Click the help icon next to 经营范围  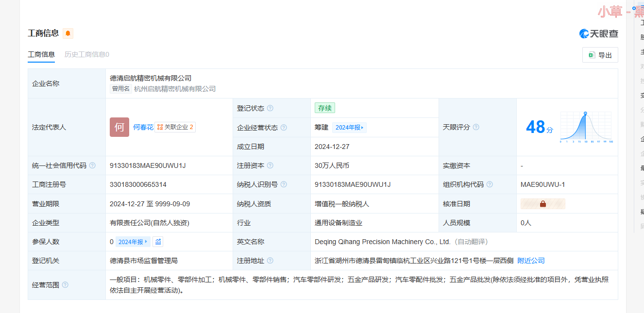[65, 285]
